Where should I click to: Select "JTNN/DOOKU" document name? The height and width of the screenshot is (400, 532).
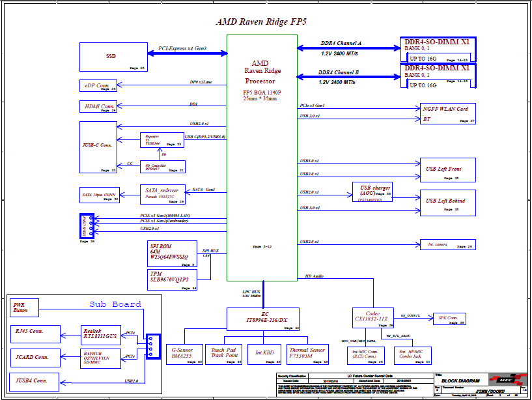click(x=490, y=391)
